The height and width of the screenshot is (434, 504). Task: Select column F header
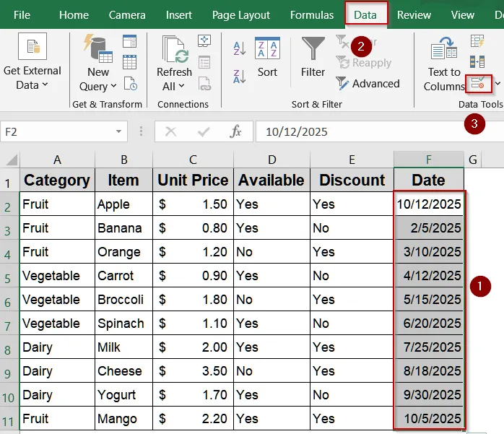coord(429,160)
